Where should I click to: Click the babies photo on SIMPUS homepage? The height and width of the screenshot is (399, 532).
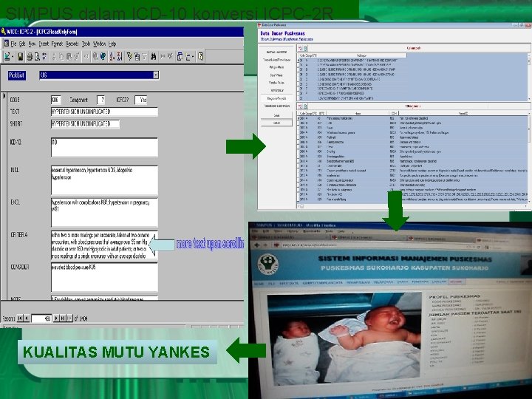point(344,338)
